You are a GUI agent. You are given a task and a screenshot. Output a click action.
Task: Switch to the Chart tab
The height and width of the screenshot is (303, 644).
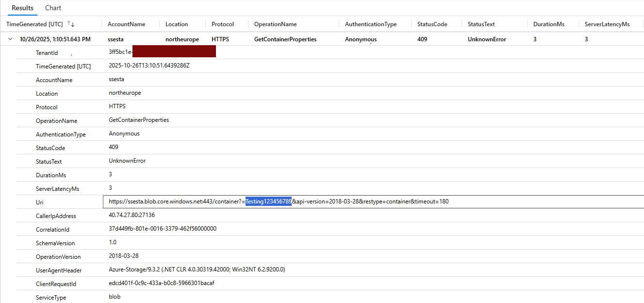pos(53,8)
